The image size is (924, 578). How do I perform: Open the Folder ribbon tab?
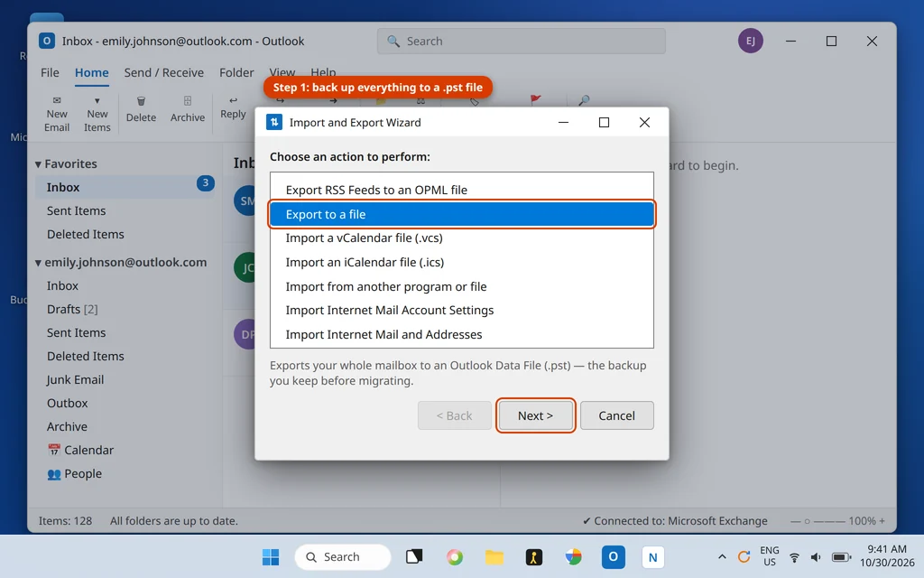coord(236,72)
